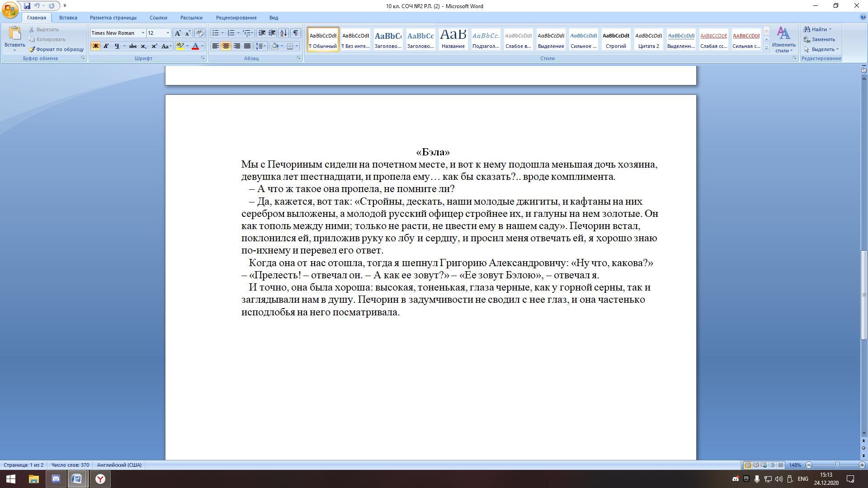The image size is (868, 488).
Task: Align text right
Action: tap(236, 46)
